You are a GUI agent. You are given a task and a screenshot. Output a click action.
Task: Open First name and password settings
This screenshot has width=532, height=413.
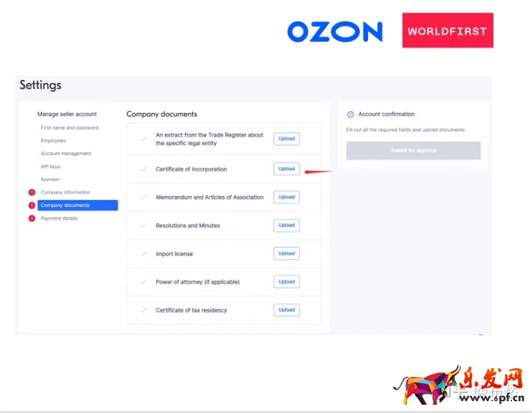coord(69,128)
